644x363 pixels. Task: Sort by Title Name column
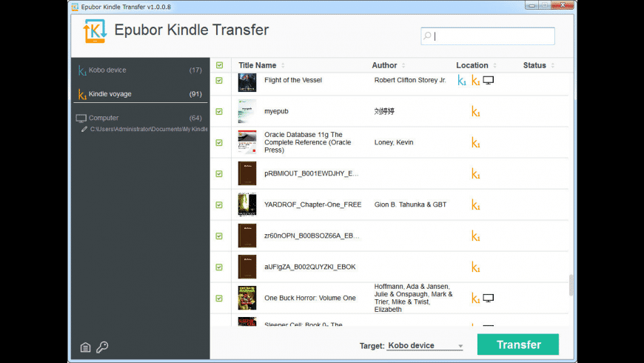[x=261, y=65]
